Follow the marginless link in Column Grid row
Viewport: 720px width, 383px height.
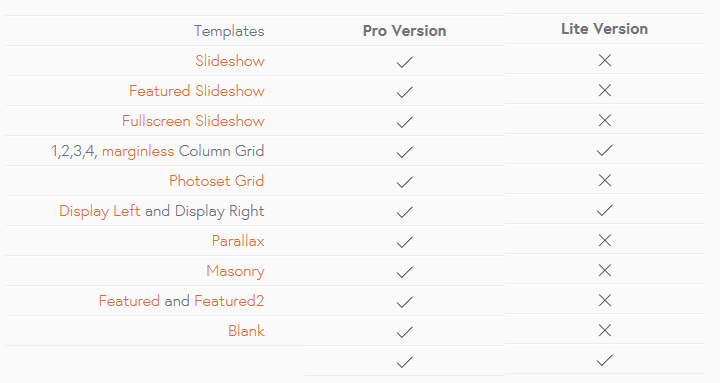(138, 151)
